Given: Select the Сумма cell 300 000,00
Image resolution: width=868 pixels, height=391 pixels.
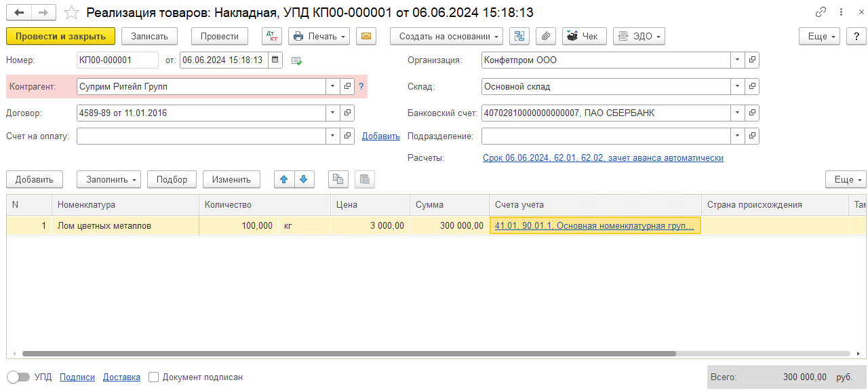Looking at the screenshot, I should click(x=450, y=225).
